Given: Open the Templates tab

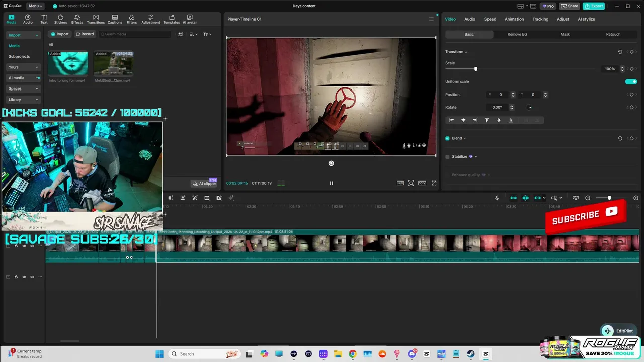Looking at the screenshot, I should tap(172, 19).
